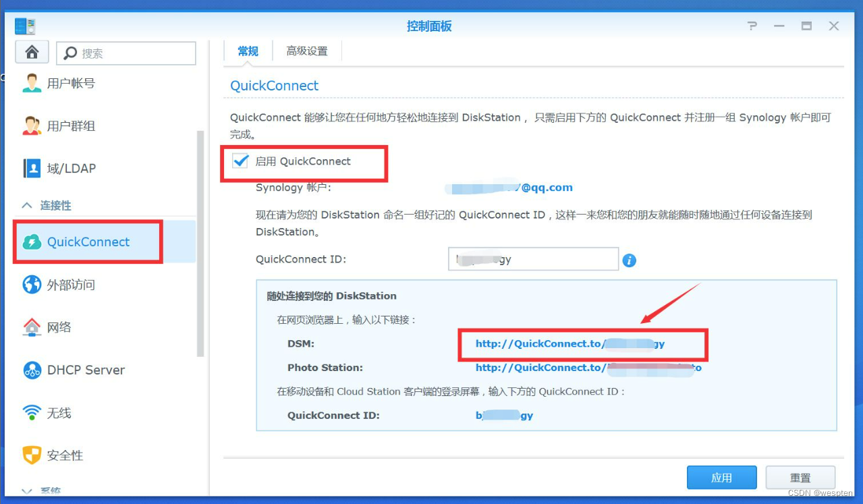
Task: Click the Synology account @qq.com link
Action: tap(509, 188)
